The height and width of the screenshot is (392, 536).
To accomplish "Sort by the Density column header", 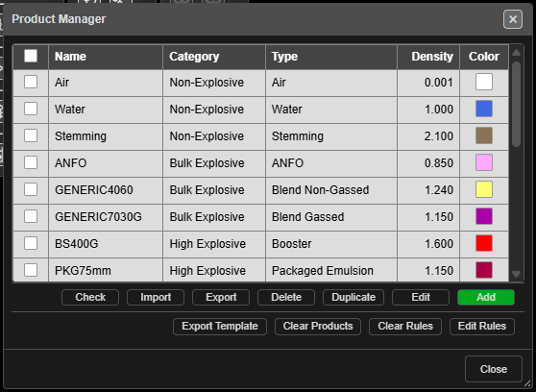I will click(428, 57).
